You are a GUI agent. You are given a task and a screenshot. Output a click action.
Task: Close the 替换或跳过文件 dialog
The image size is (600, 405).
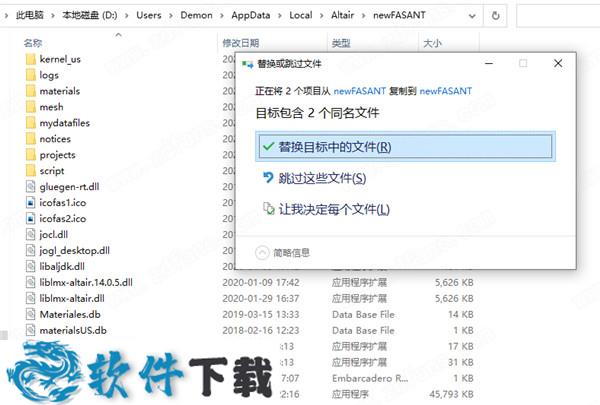558,63
